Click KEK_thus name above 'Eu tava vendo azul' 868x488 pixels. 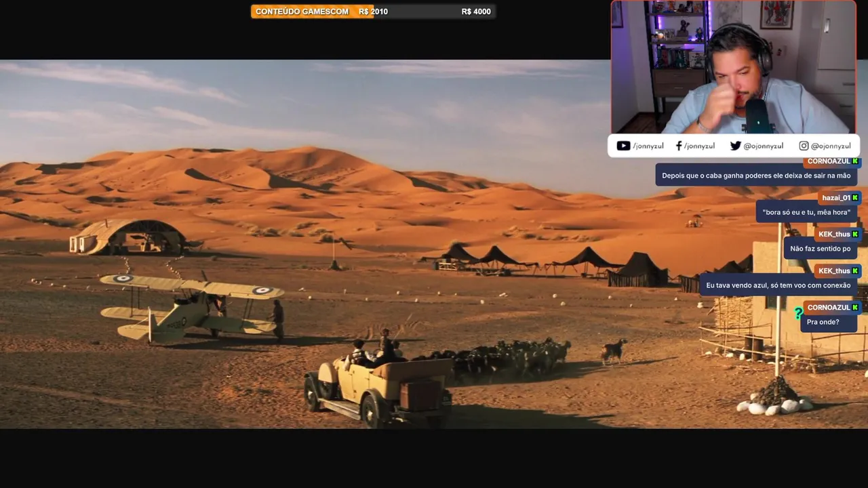pyautogui.click(x=834, y=271)
